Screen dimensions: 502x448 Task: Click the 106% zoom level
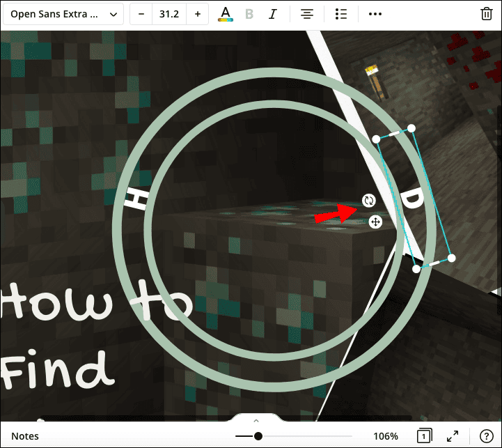(384, 436)
